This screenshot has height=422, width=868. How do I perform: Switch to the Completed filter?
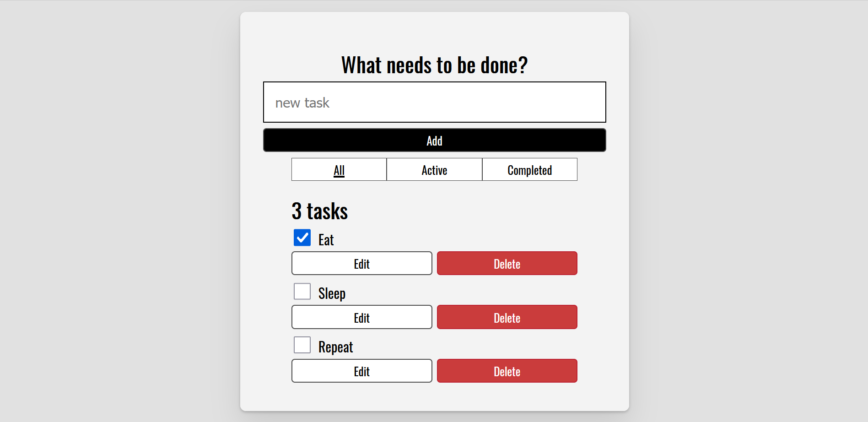point(529,170)
